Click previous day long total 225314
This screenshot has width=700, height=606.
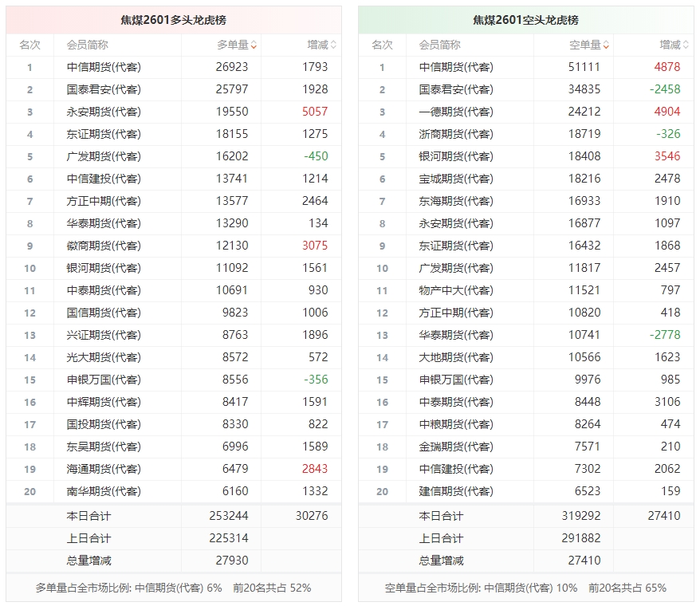229,538
